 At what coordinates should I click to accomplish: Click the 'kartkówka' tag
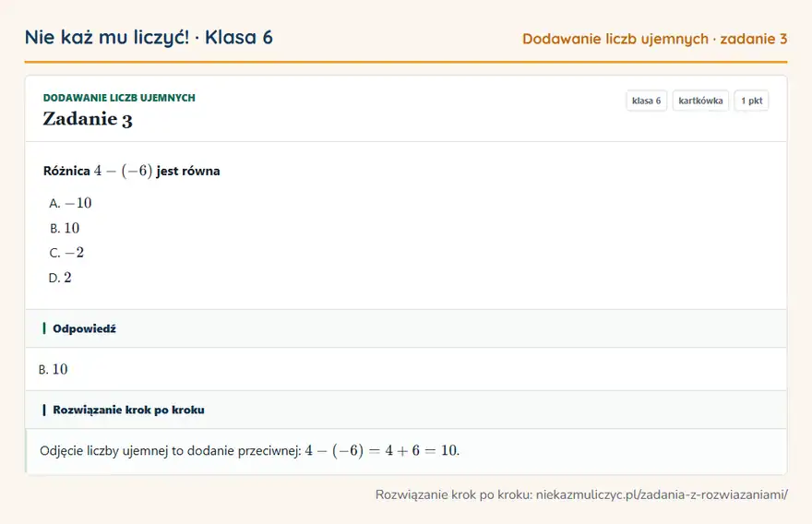pyautogui.click(x=700, y=101)
